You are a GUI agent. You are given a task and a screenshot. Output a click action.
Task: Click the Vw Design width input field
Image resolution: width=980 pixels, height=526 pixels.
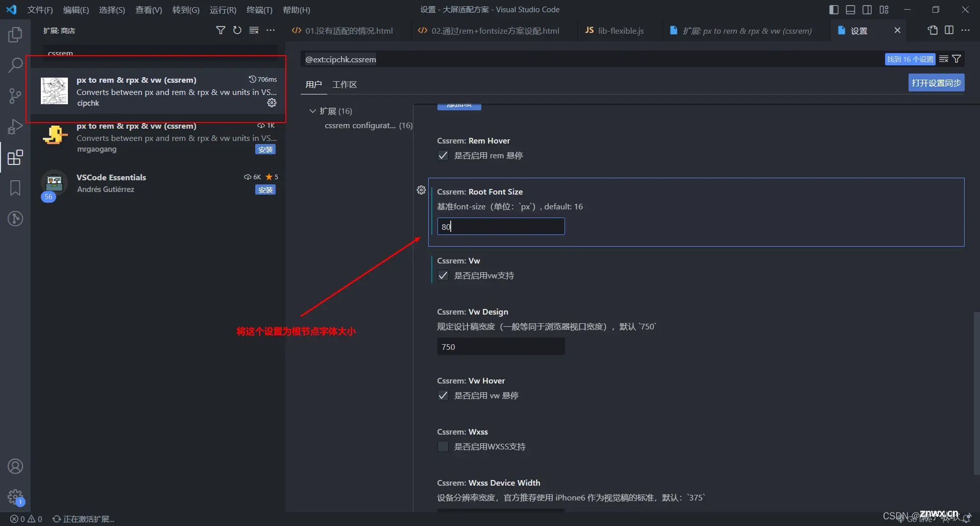[501, 346]
